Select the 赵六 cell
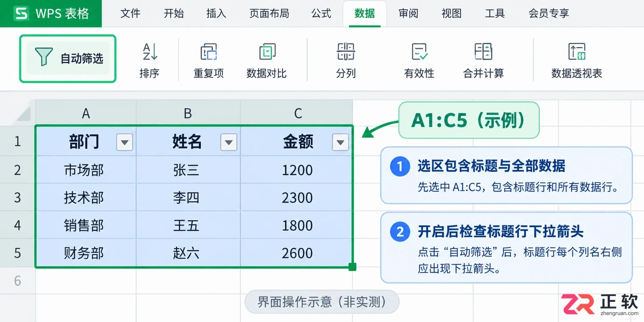The width and height of the screenshot is (644, 322). [x=188, y=253]
